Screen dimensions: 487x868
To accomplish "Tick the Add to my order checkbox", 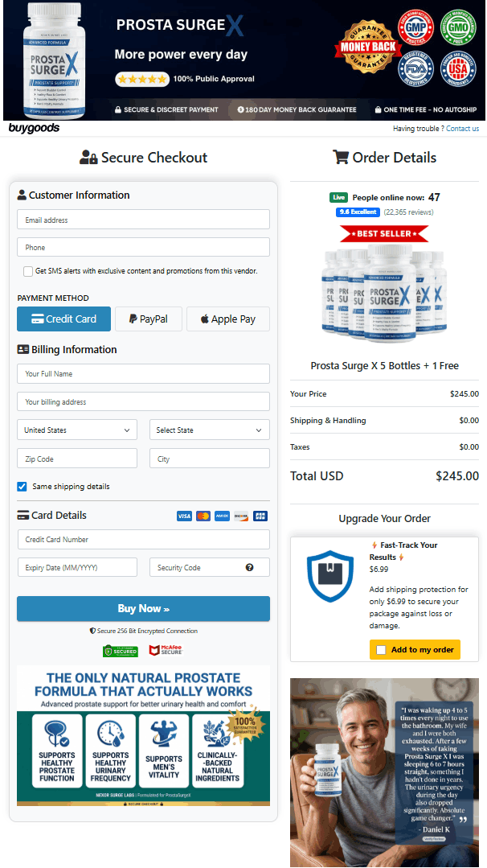I will (381, 650).
